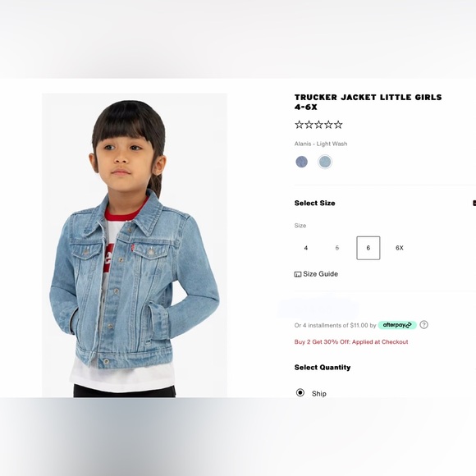Screen dimensions: 476x476
Task: Click the first rating star
Action: 299,125
